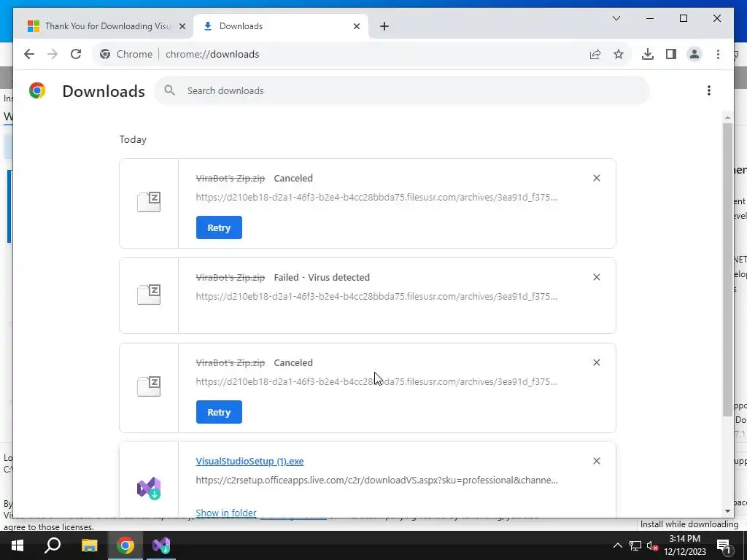Close the Downloads tab
Viewport: 747px width, 560px height.
pyautogui.click(x=356, y=26)
